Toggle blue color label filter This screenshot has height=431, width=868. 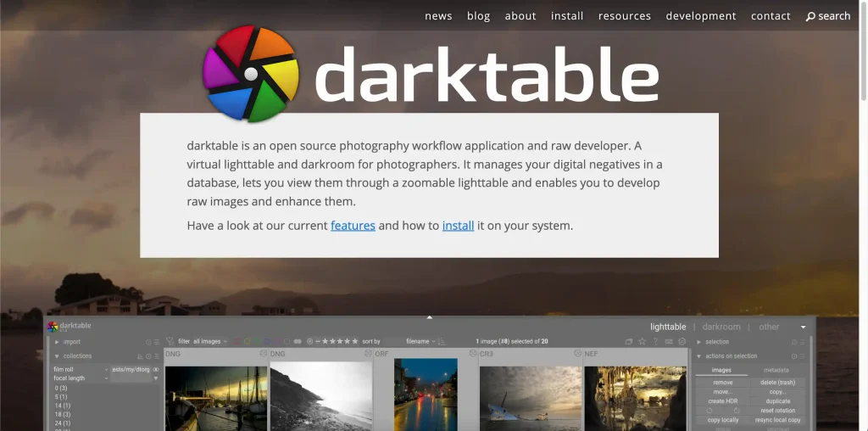pos(267,342)
